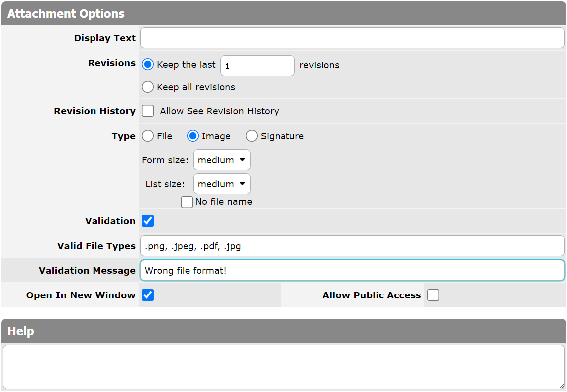Click the Valid File Types field

[352, 246]
